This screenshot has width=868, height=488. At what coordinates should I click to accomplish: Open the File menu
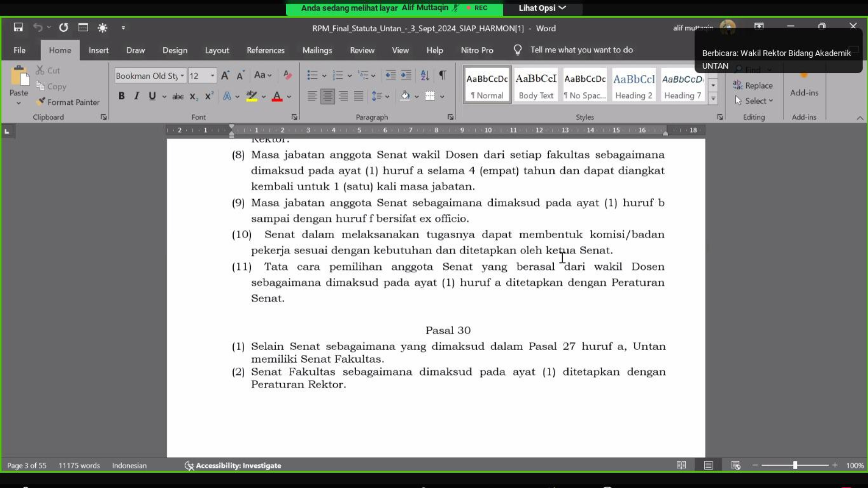coord(19,50)
